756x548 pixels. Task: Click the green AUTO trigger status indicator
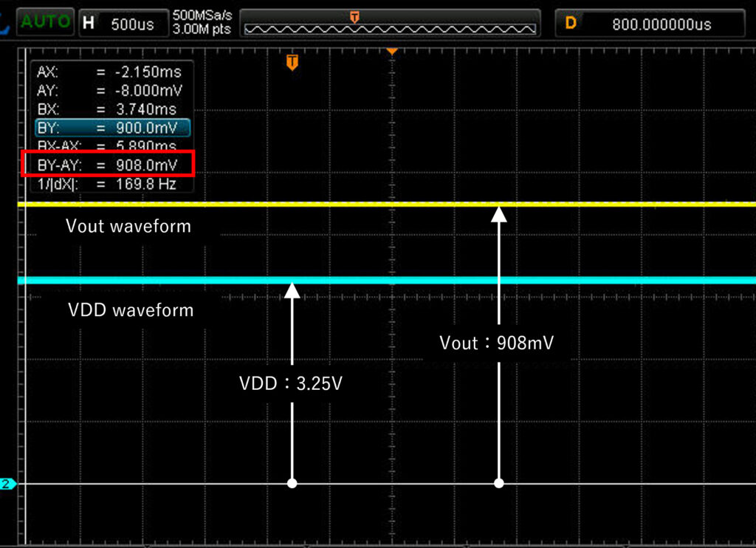(x=44, y=22)
